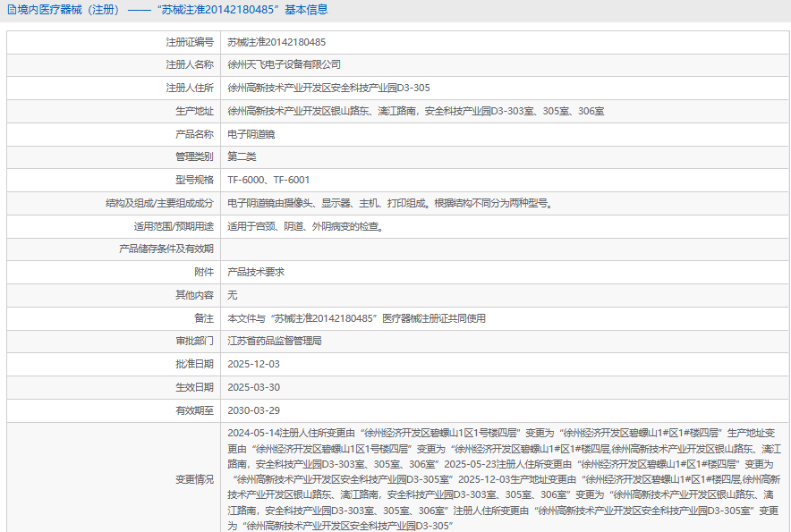
Task: Click the 生产地址 value with 303室、305室、306室
Action: [416, 111]
